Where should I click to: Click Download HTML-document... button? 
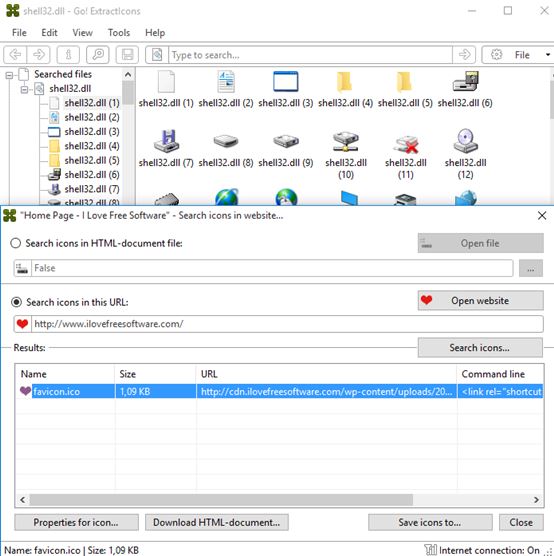point(217,522)
